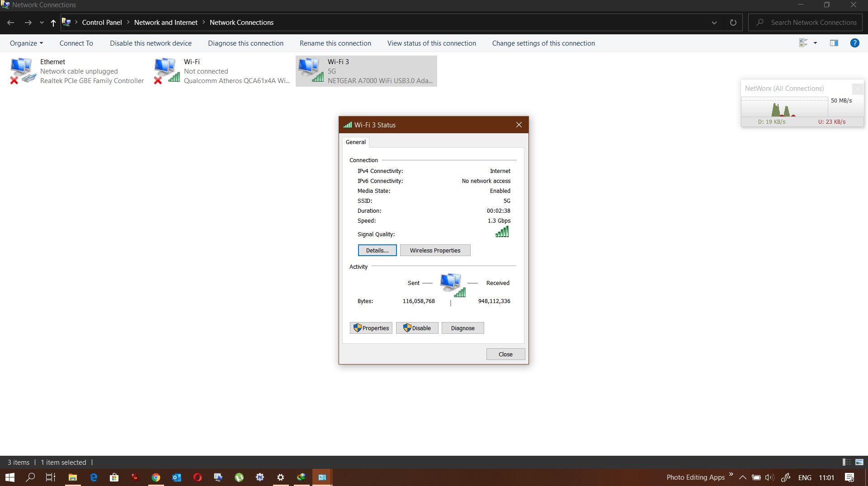The width and height of the screenshot is (868, 486).
Task: Refresh the Network Connections view
Action: (x=733, y=23)
